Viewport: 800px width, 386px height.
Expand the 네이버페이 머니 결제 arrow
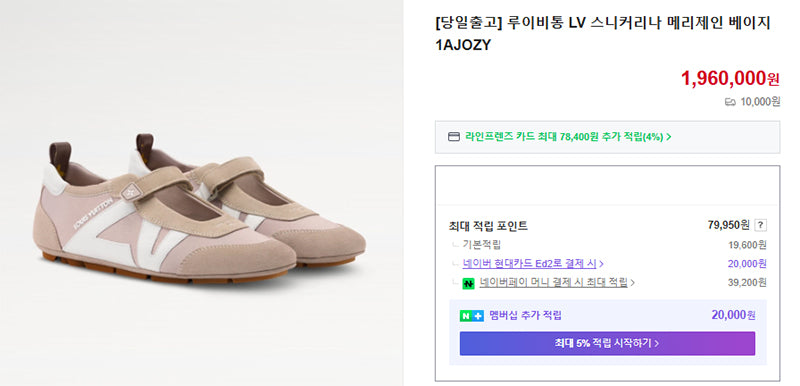tap(633, 282)
